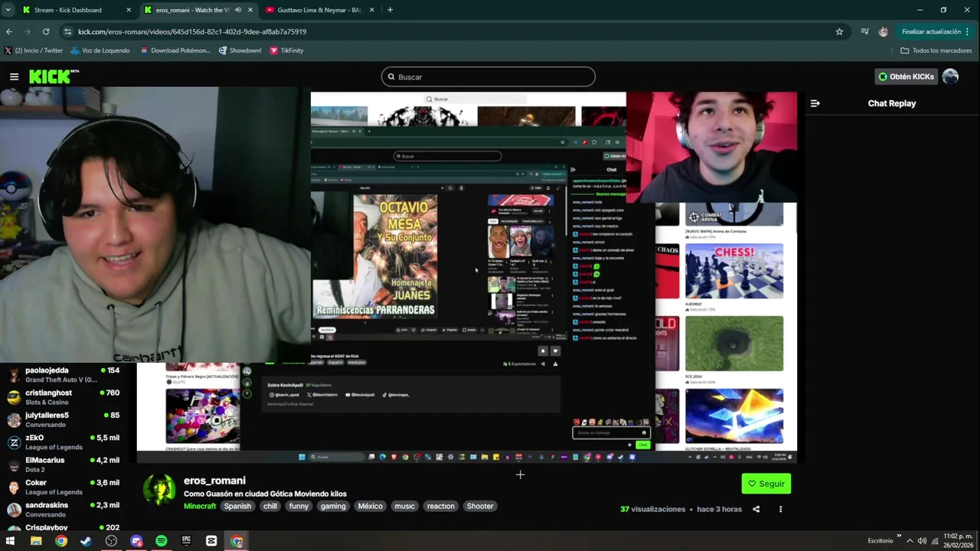Click the magnifier icon in Kick search
This screenshot has width=980, height=551.
(391, 77)
